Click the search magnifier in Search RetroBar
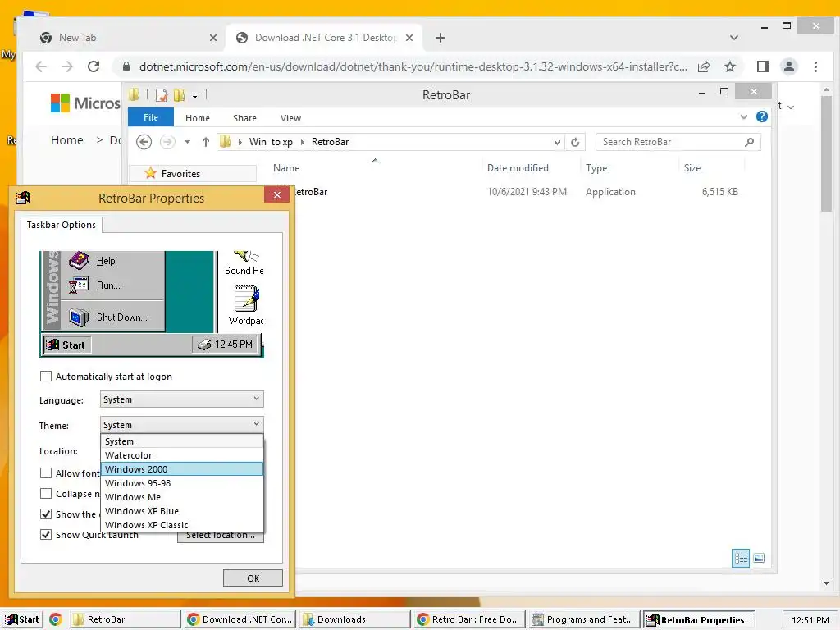Image resolution: width=840 pixels, height=630 pixels. coord(750,142)
